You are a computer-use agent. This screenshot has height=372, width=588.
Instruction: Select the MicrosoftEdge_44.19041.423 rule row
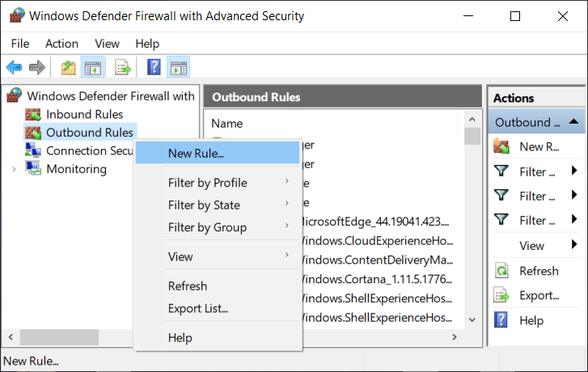[x=375, y=222]
